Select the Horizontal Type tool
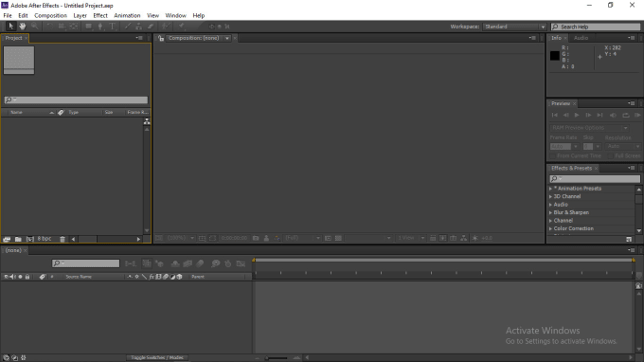The image size is (644, 362). [112, 27]
